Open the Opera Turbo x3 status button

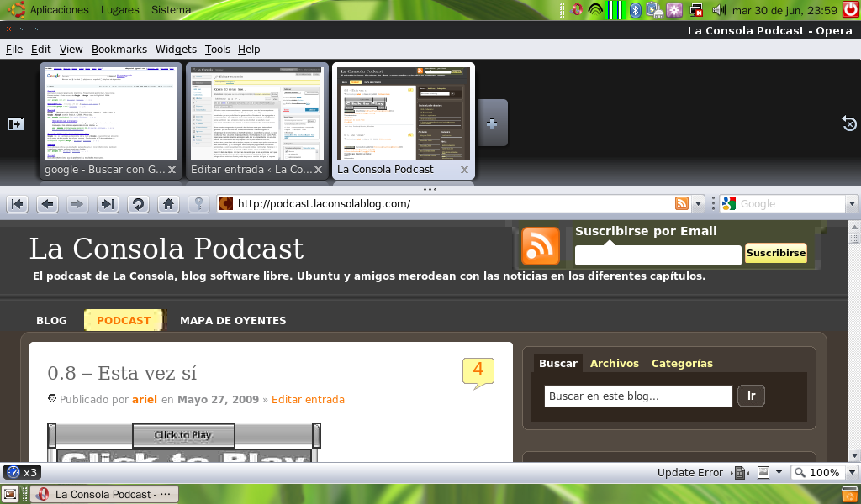point(22,472)
